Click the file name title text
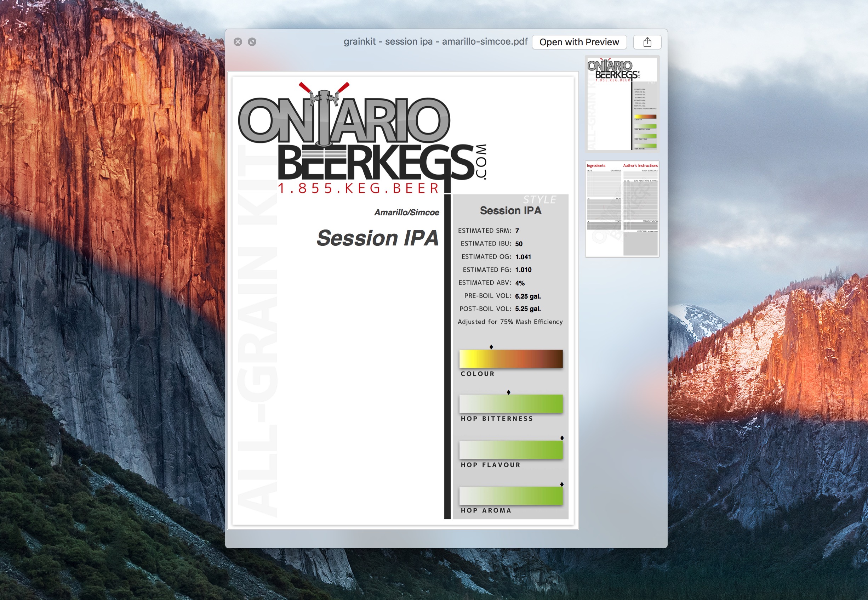This screenshot has width=868, height=600. pyautogui.click(x=435, y=41)
